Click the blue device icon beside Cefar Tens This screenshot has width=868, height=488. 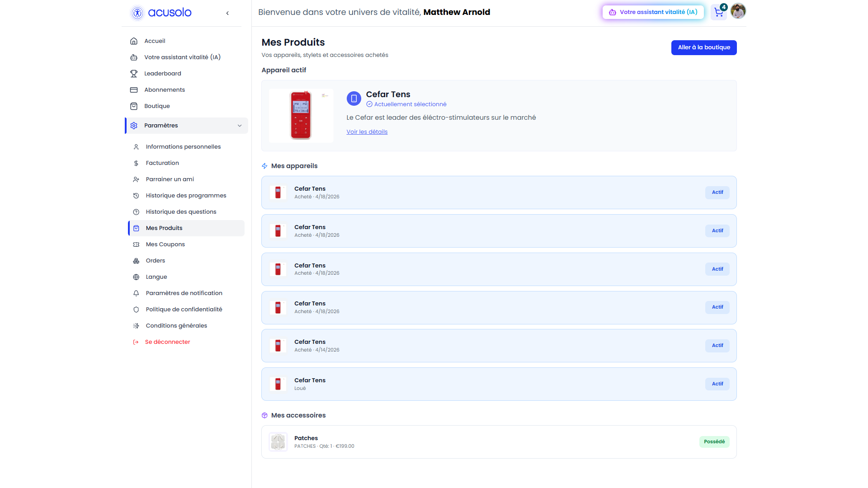[x=354, y=98]
